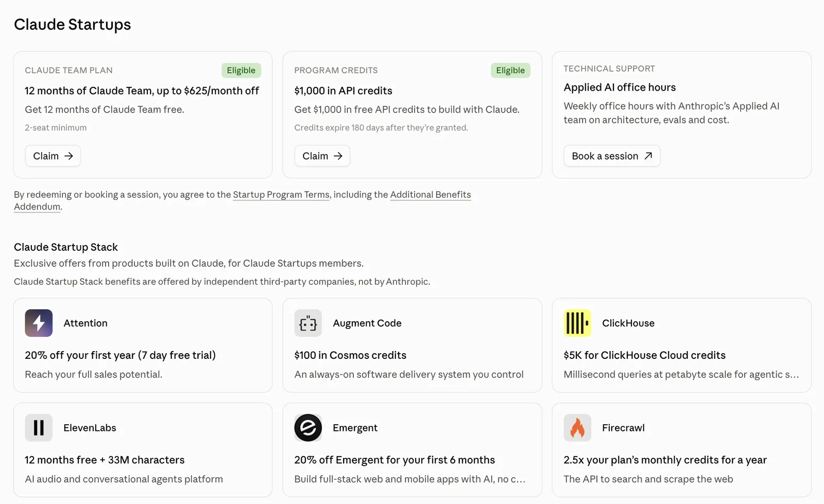Screen dimensions: 824x504
Task: Click the third-party companies disclaimer line
Action: click(x=222, y=282)
